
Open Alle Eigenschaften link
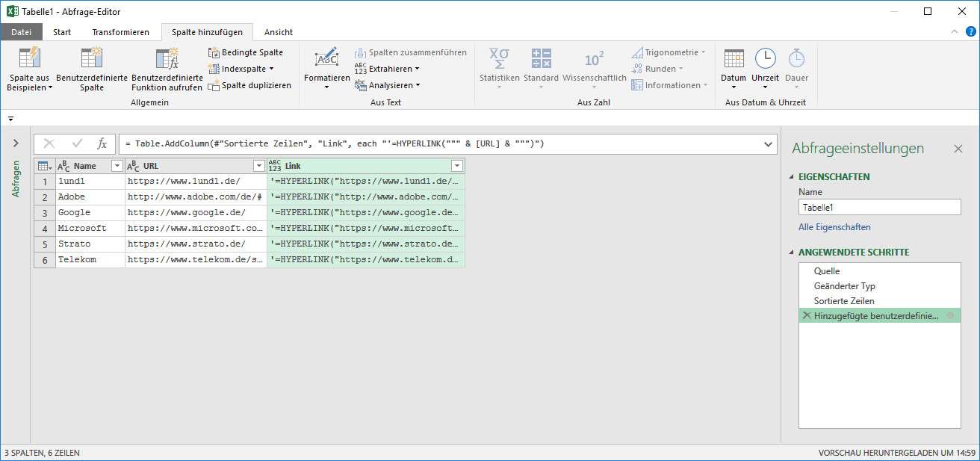[x=834, y=227]
